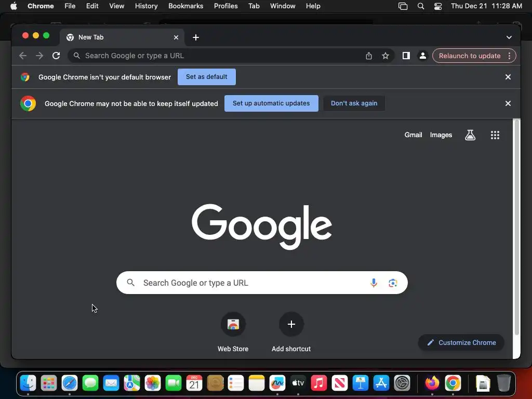Open System Settings from the Dock
The height and width of the screenshot is (399, 532).
coord(402,383)
